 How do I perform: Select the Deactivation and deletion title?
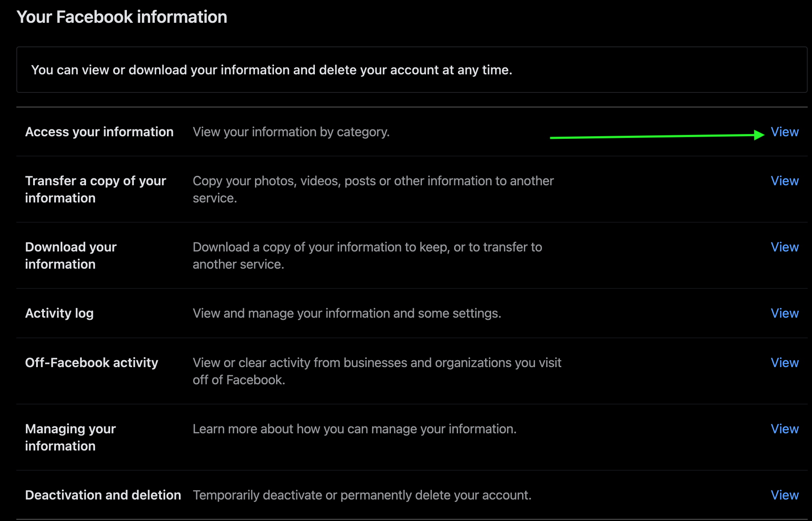pyautogui.click(x=103, y=495)
